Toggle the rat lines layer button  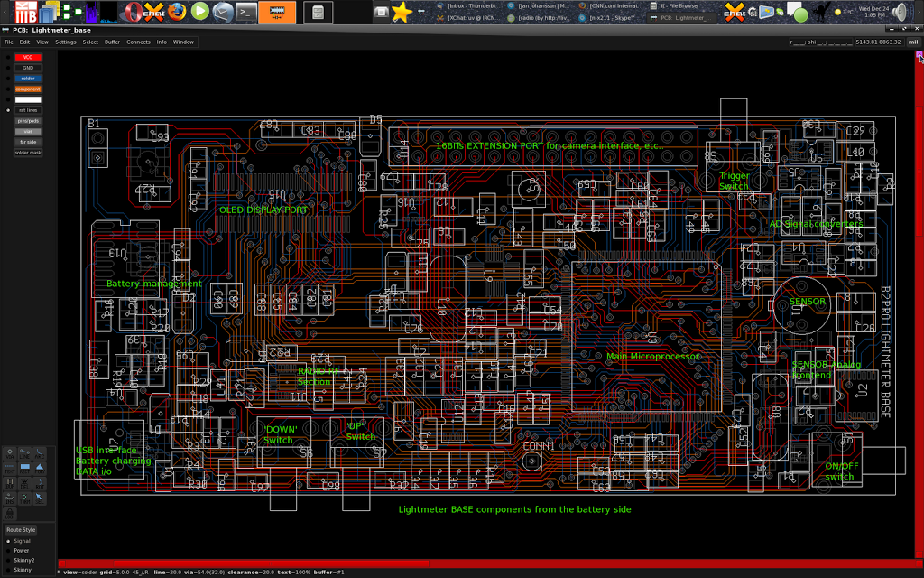(x=28, y=110)
